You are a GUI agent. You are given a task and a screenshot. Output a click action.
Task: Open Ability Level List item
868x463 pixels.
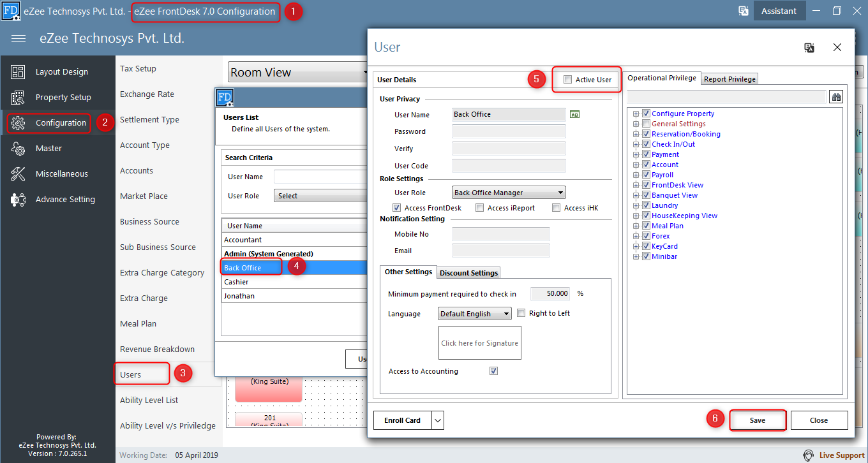(149, 400)
